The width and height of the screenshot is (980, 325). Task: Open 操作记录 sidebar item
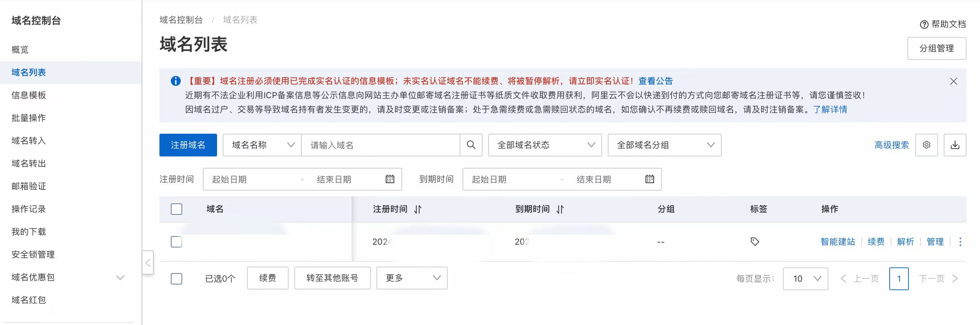click(29, 209)
